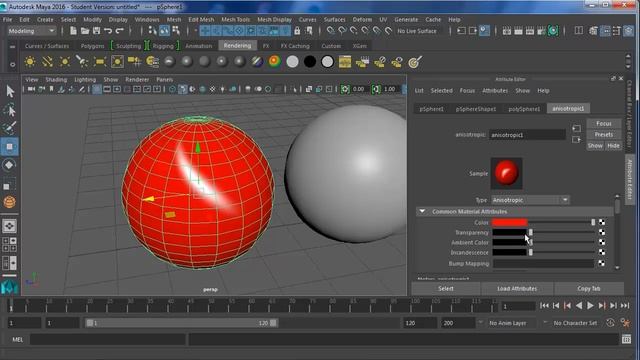Screen dimensions: 640x360
Task: Click the Redo arrow icon
Action: [120, 31]
